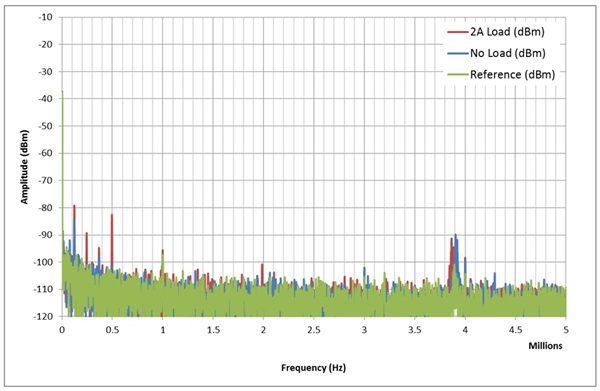Click the Reference legend entry
The image size is (600, 391).
501,75
